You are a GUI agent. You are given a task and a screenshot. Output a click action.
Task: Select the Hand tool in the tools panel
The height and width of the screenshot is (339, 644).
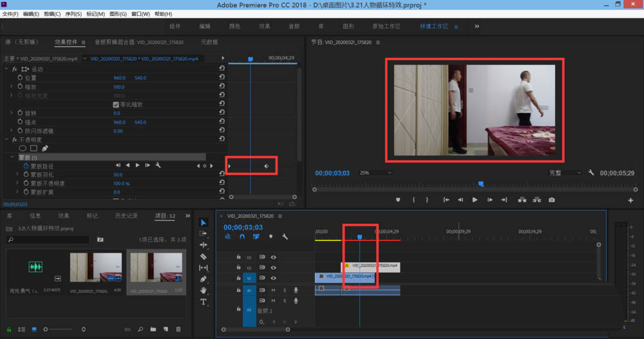click(204, 291)
